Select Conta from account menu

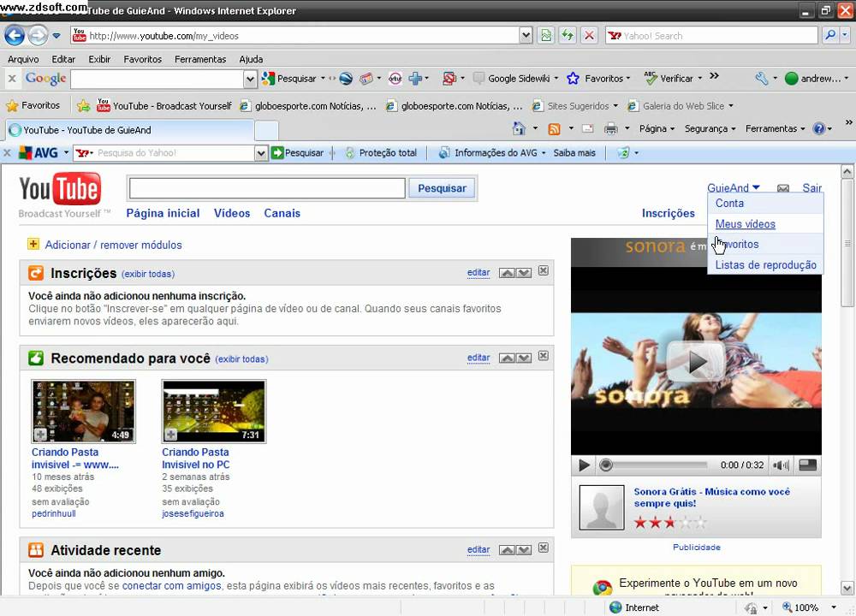(x=729, y=203)
